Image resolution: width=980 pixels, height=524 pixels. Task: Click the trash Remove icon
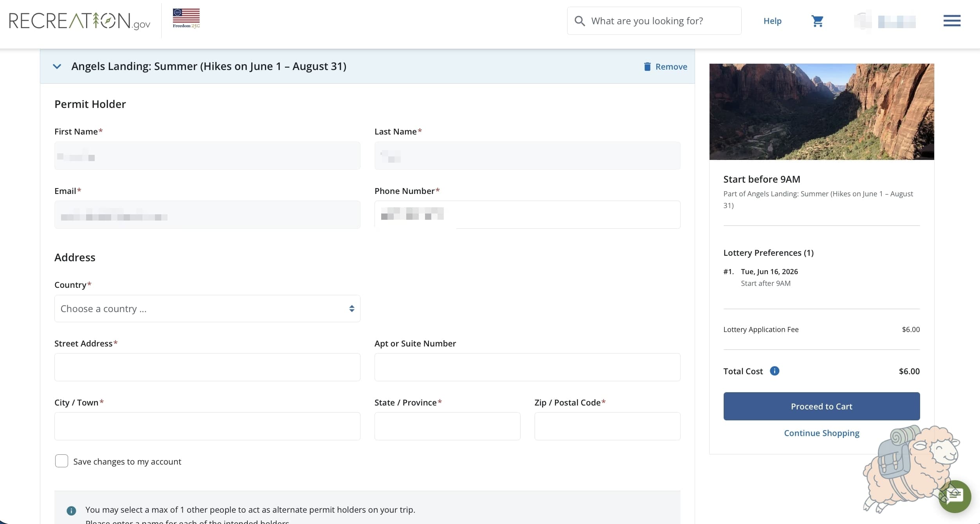coord(647,66)
